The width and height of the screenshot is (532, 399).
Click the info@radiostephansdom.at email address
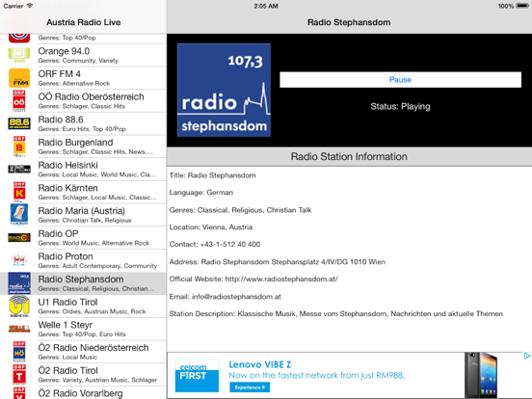[236, 297]
